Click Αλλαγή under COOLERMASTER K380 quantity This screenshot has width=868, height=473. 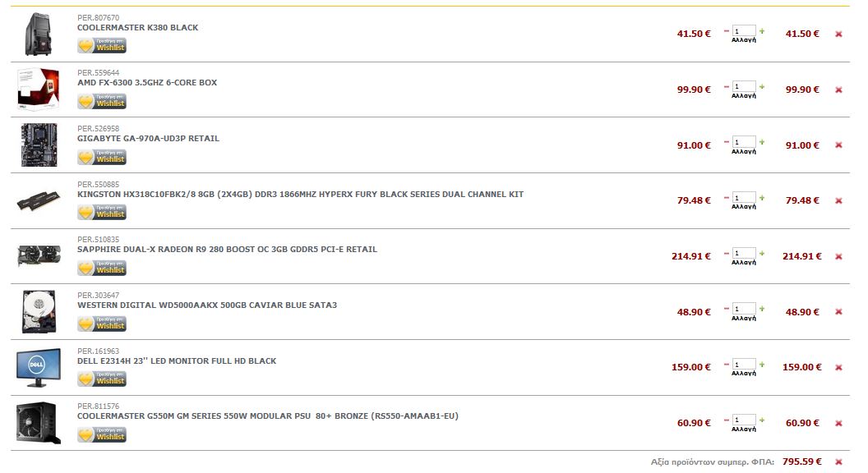coord(744,40)
